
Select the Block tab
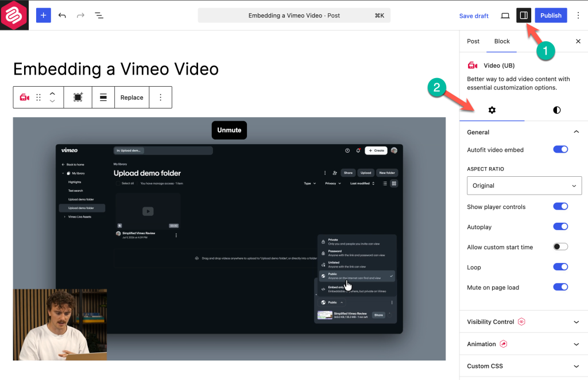tap(502, 41)
